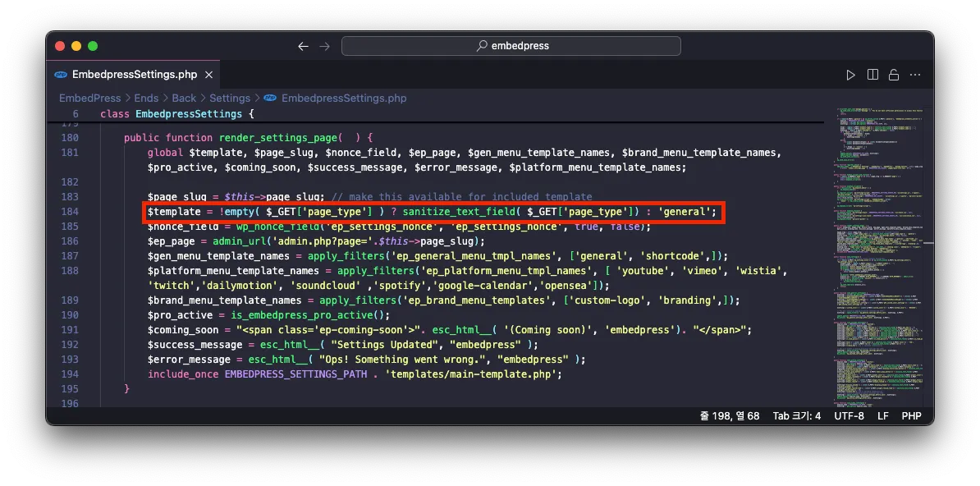The image size is (980, 486).
Task: Click the PHP file icon on tab
Action: click(x=61, y=75)
